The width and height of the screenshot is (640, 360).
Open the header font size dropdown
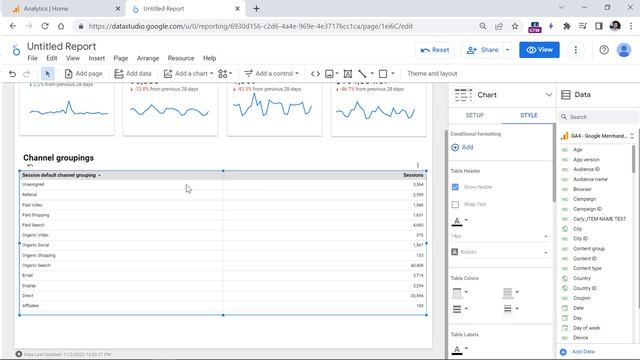(500, 236)
